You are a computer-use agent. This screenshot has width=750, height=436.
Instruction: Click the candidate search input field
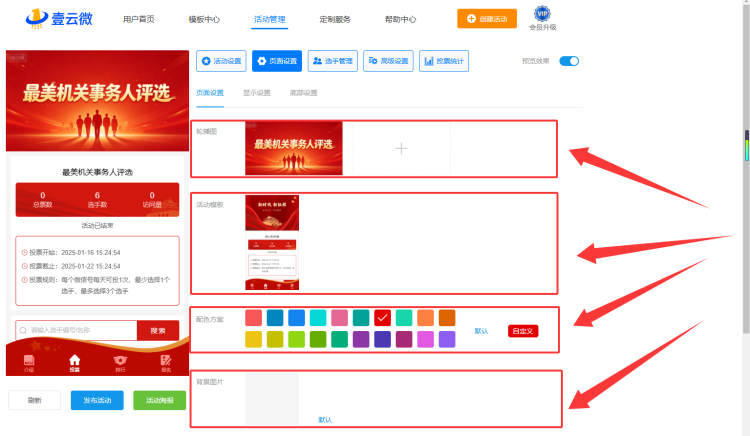pyautogui.click(x=77, y=330)
